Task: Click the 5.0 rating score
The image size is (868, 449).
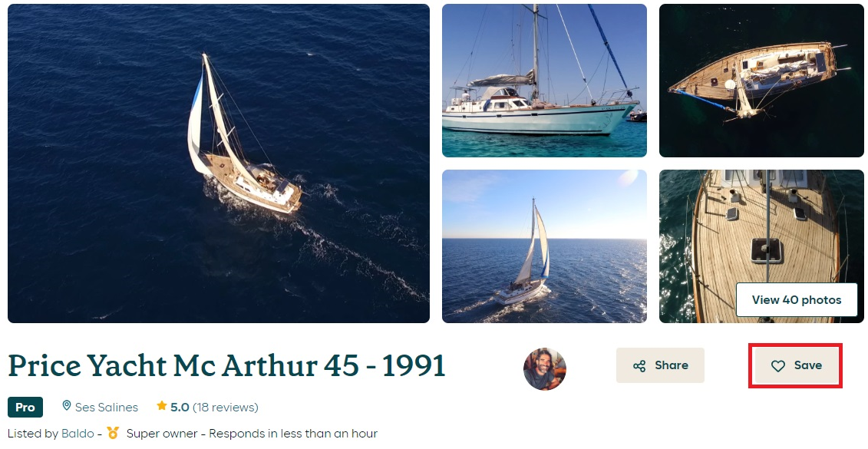Action: [x=180, y=408]
